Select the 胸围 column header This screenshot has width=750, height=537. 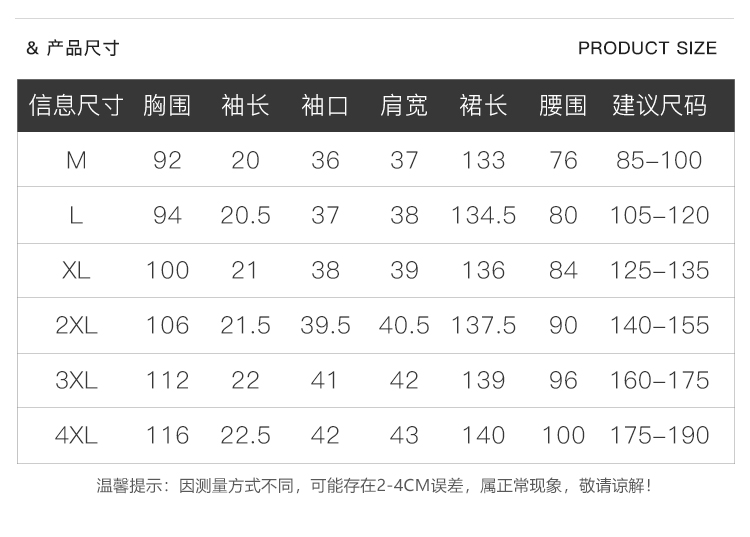click(x=167, y=105)
